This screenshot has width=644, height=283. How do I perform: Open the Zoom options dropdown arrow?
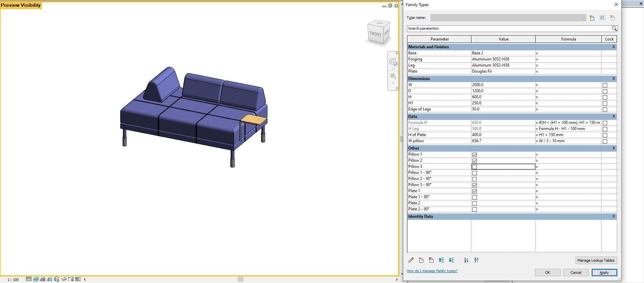(393, 83)
